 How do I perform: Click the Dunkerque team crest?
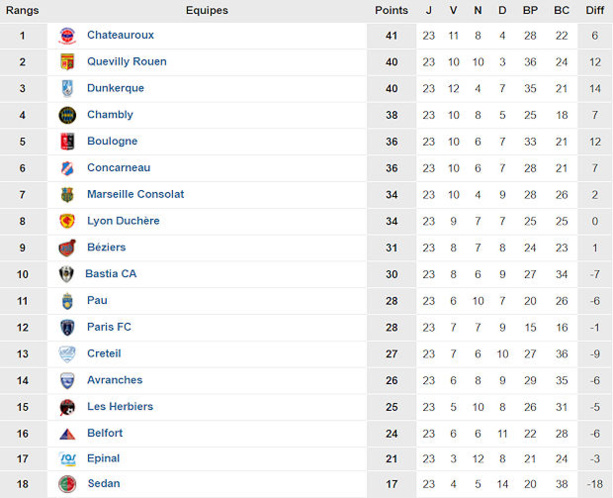click(x=67, y=89)
